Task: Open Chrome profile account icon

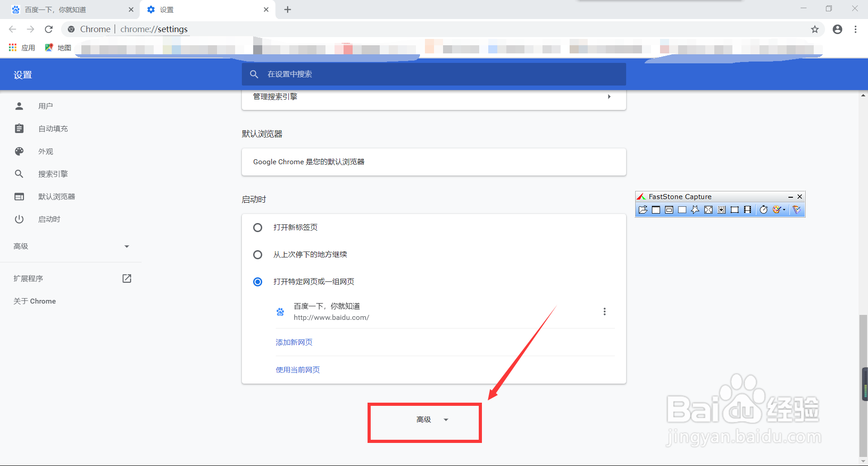Action: tap(837, 29)
